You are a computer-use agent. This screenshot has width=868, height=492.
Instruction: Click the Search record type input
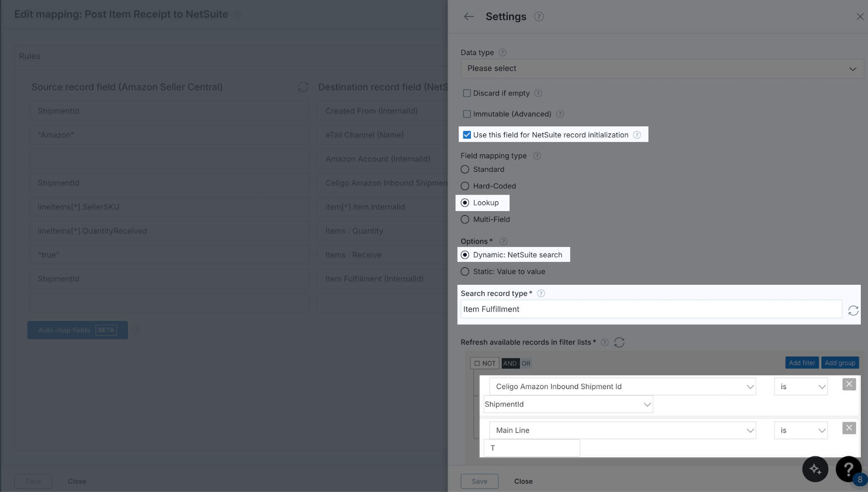click(x=651, y=309)
